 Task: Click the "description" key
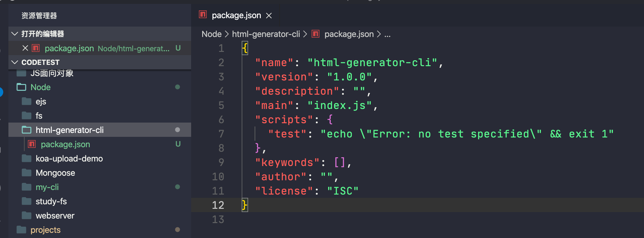coord(297,91)
